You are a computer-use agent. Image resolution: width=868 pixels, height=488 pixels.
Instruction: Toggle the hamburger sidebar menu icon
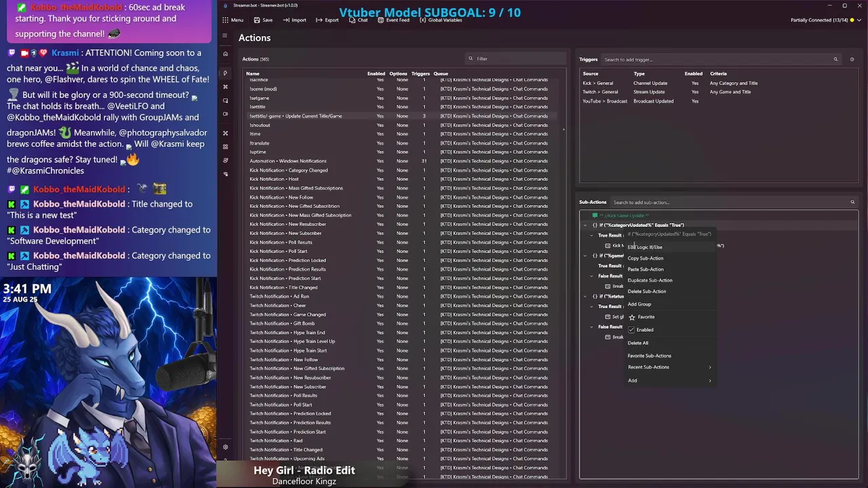click(225, 35)
